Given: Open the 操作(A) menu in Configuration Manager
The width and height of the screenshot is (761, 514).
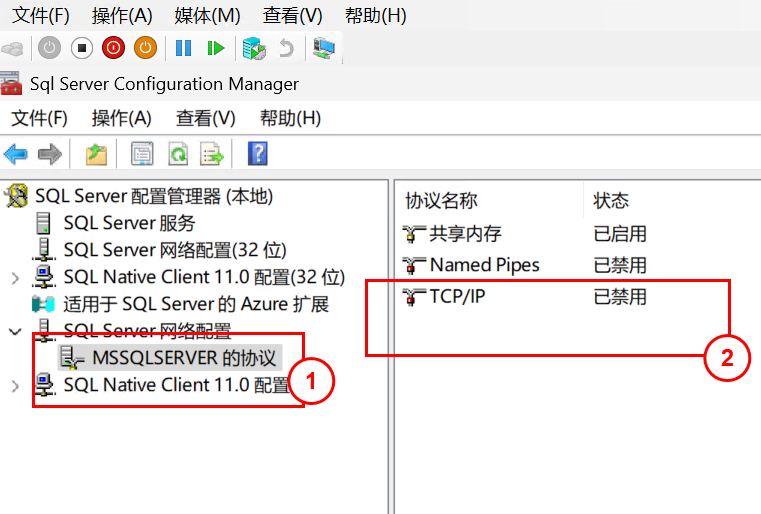Looking at the screenshot, I should coord(121,118).
